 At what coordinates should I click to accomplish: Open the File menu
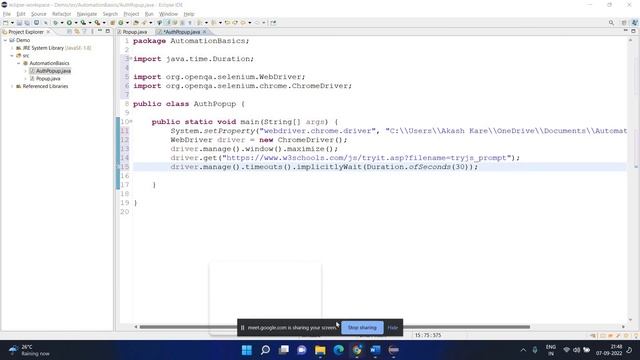coord(7,14)
